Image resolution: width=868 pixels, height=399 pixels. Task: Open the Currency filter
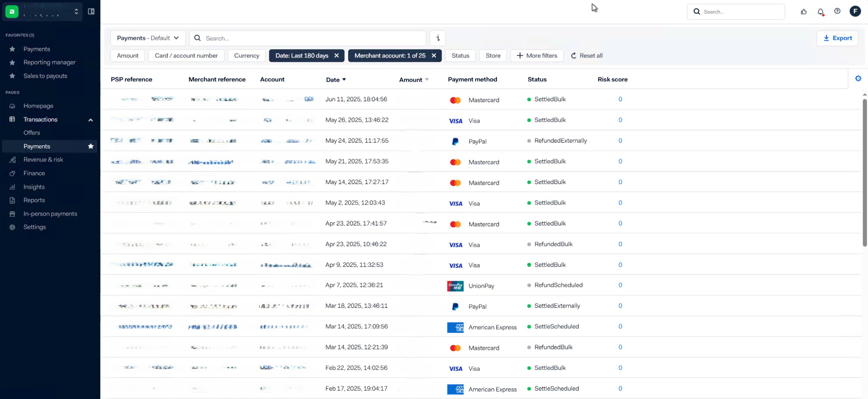pos(247,56)
